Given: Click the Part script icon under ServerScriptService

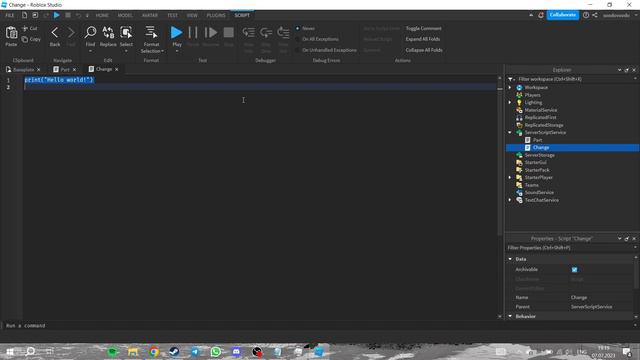Looking at the screenshot, I should pos(528,140).
